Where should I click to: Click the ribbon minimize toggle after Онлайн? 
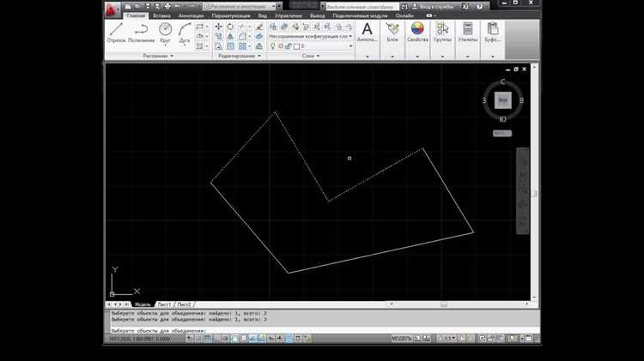tap(429, 15)
